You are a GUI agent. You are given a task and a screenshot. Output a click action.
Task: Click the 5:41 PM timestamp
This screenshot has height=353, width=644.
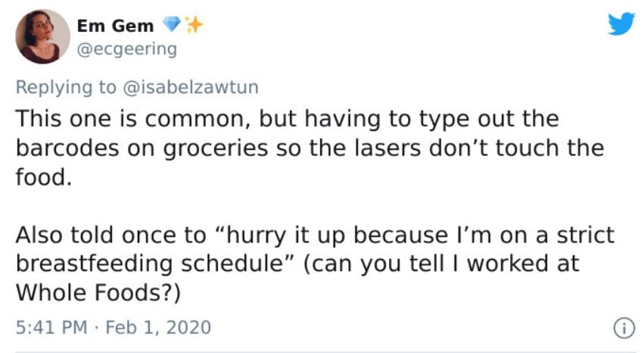tap(51, 327)
